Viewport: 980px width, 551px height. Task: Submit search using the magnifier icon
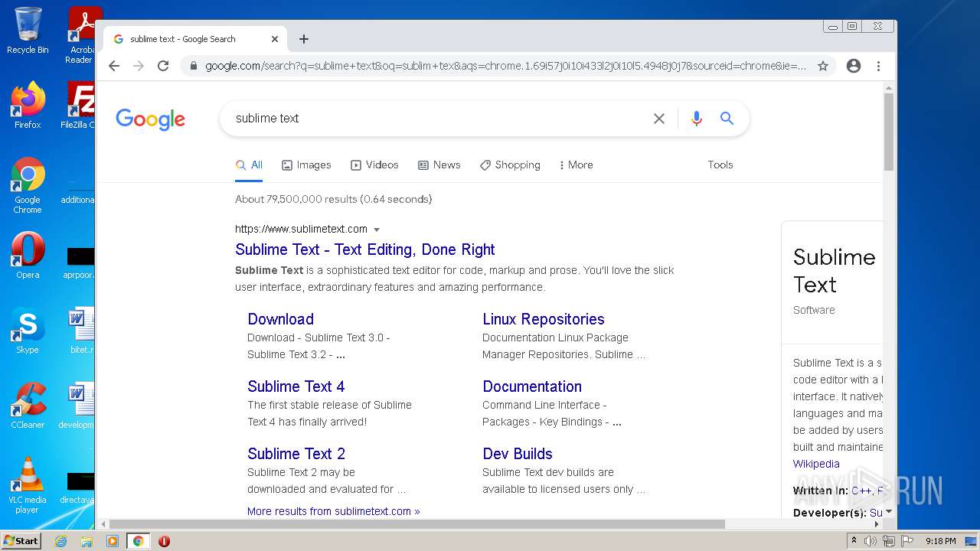point(727,119)
